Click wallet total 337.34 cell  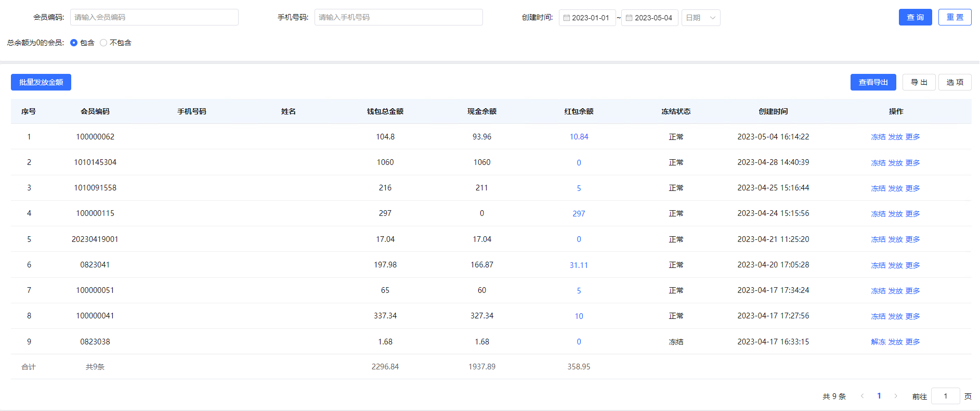click(x=385, y=316)
